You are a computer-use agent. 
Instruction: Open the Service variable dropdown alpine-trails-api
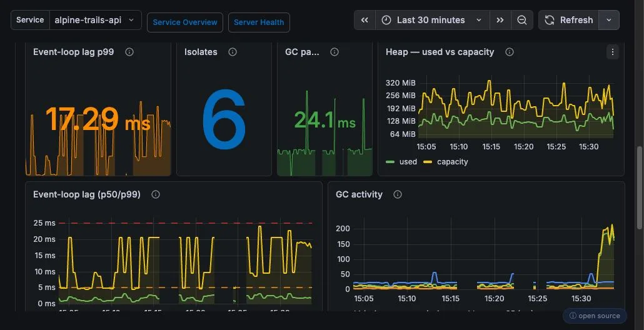pos(95,20)
